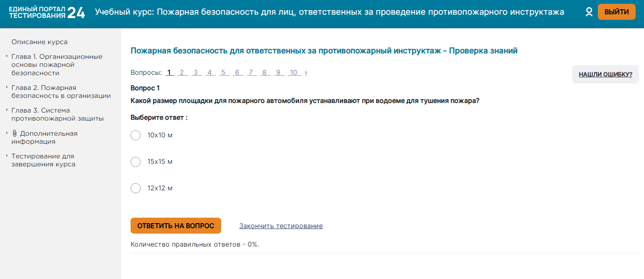
Task: Expand Глава 3 chapter arrow
Action: 7,110
